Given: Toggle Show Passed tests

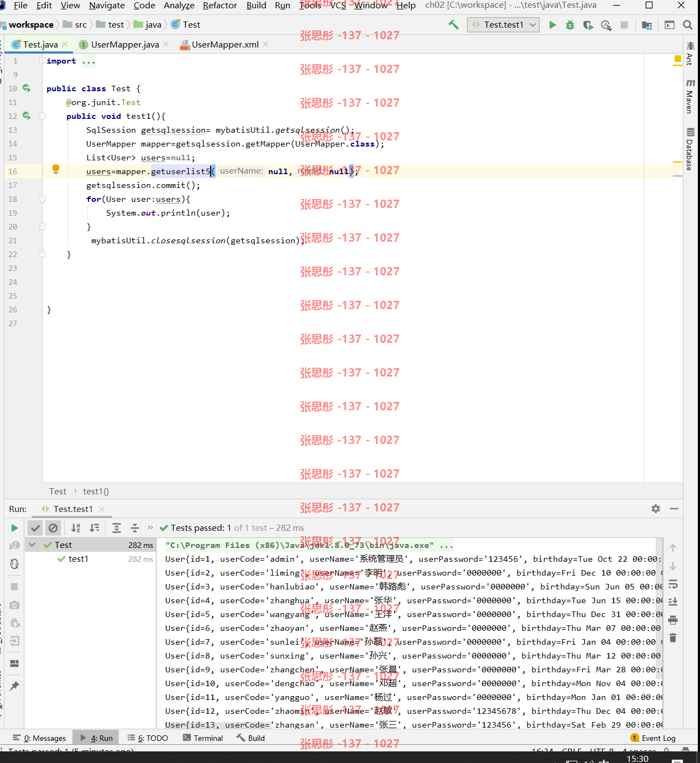Looking at the screenshot, I should [35, 528].
